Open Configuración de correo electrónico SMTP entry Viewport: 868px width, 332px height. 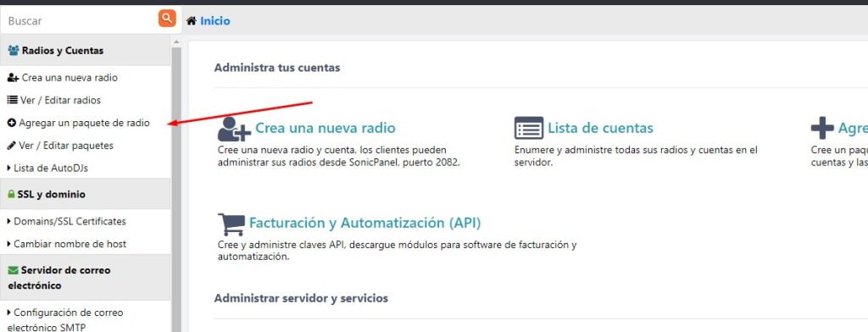pos(65,320)
